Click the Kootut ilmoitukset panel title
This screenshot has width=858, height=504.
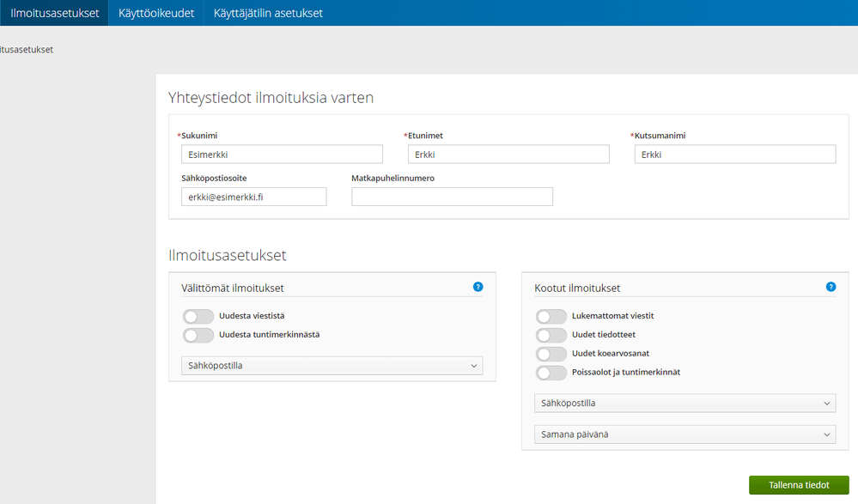click(577, 288)
